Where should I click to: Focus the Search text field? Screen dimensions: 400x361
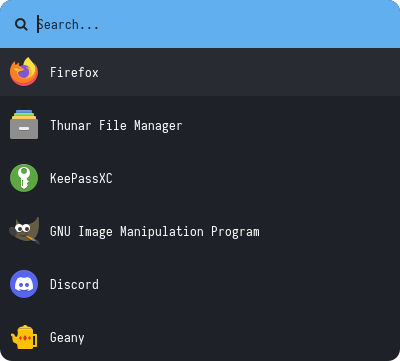tap(213, 24)
